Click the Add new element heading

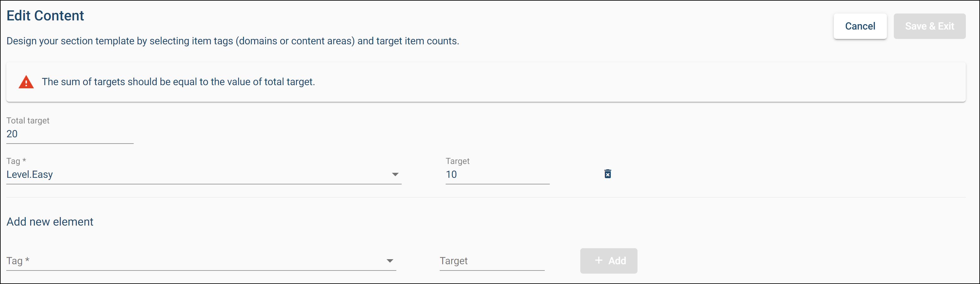[50, 222]
